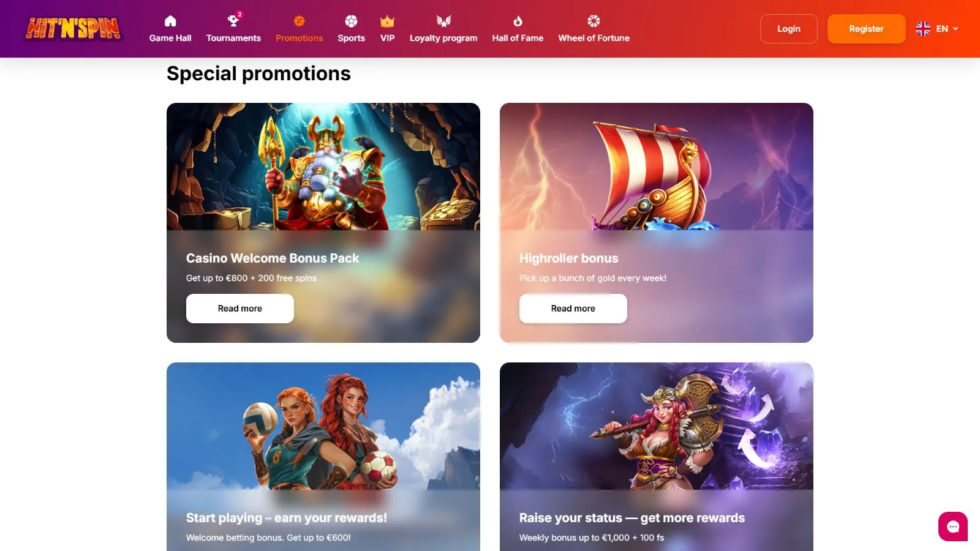Open the Raise your status promotion card
This screenshot has width=980, height=551.
pyautogui.click(x=657, y=457)
